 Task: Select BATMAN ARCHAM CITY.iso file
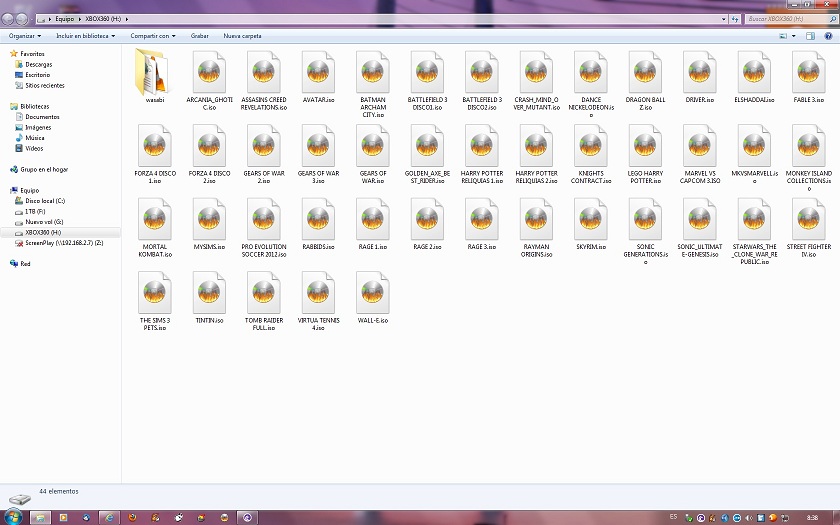(x=373, y=84)
